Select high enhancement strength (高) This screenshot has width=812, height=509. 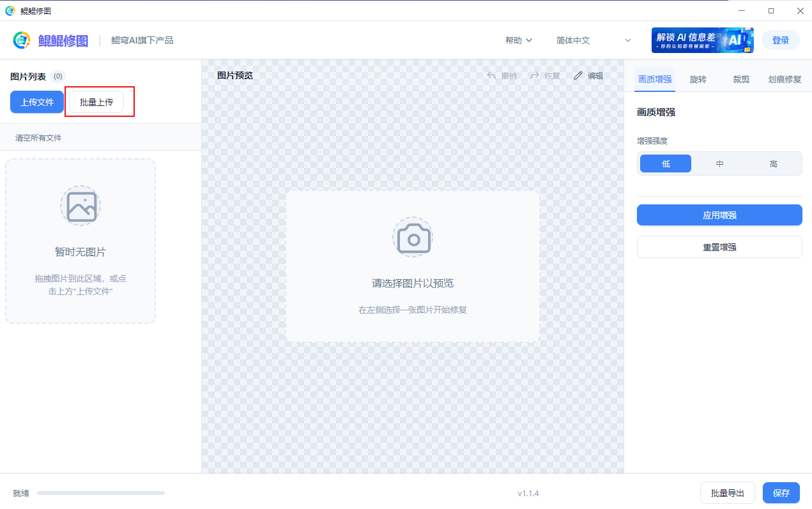(x=773, y=163)
